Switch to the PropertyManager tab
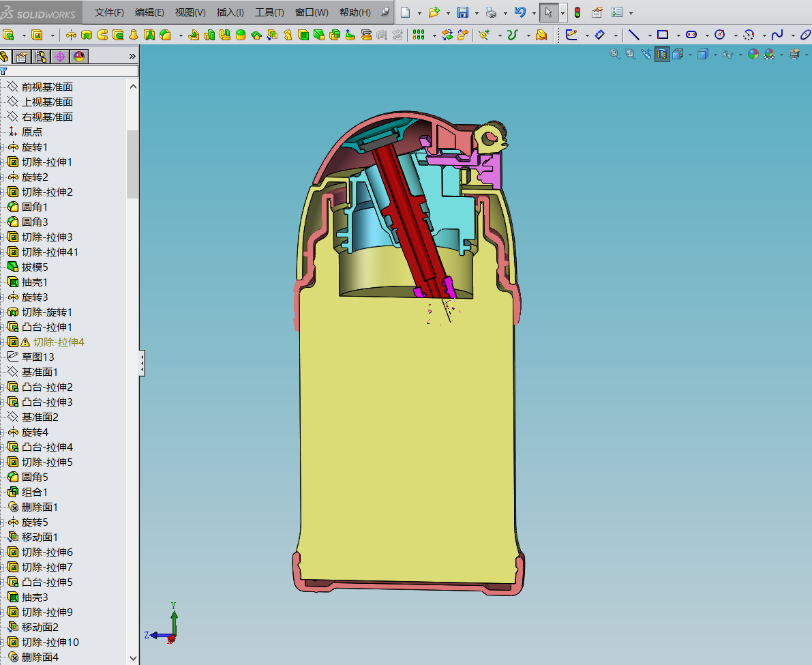Image resolution: width=812 pixels, height=665 pixels. pyautogui.click(x=22, y=56)
